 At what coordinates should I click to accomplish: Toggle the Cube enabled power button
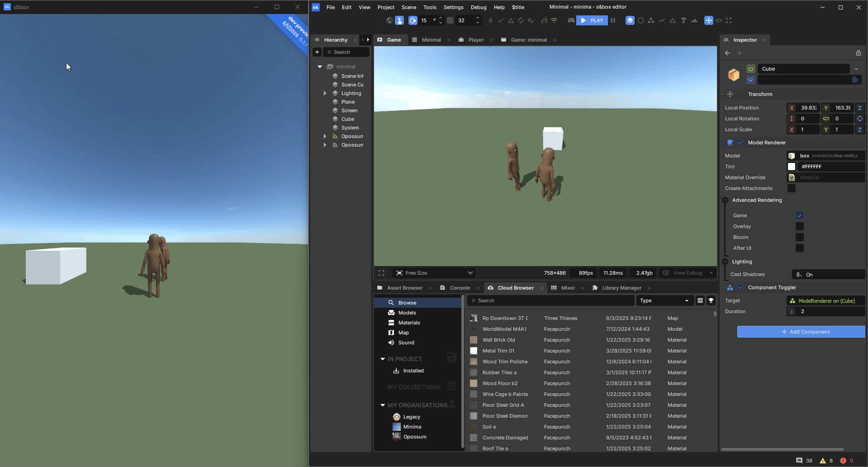(751, 69)
